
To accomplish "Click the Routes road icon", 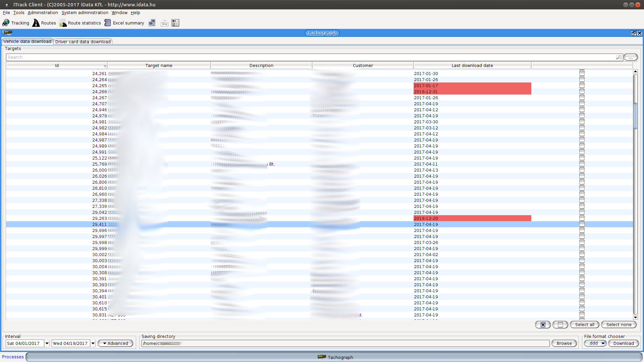I will click(x=36, y=23).
